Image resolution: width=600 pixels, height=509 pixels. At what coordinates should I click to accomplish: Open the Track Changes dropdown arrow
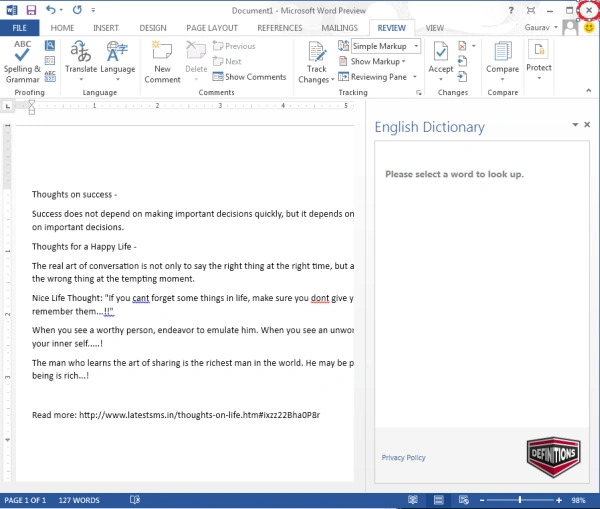[333, 80]
